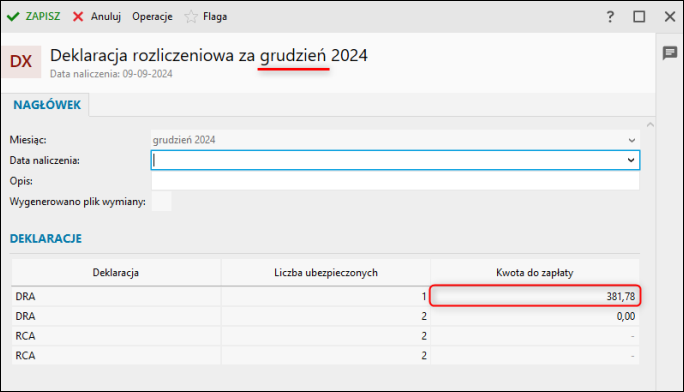This screenshot has height=392, width=684.
Task: Click into the Opis text field
Action: 395,181
